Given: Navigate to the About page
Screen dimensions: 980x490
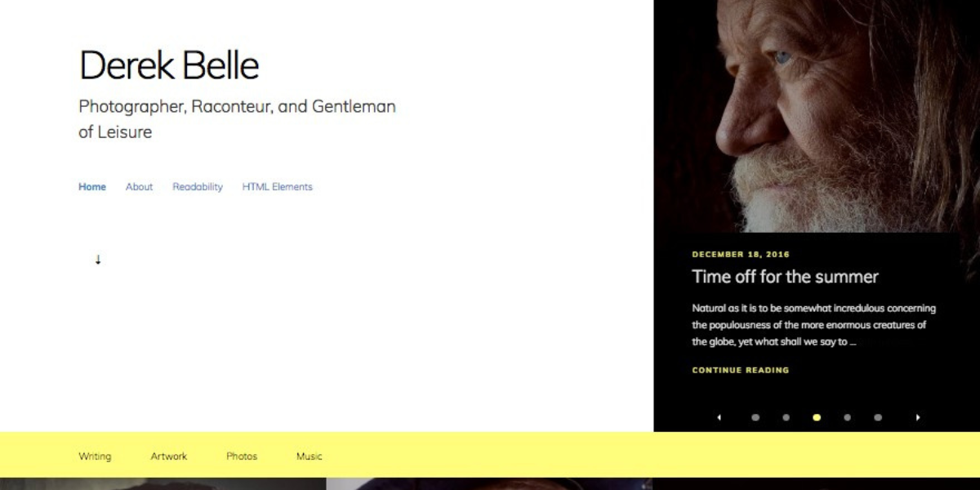Looking at the screenshot, I should coord(139,187).
